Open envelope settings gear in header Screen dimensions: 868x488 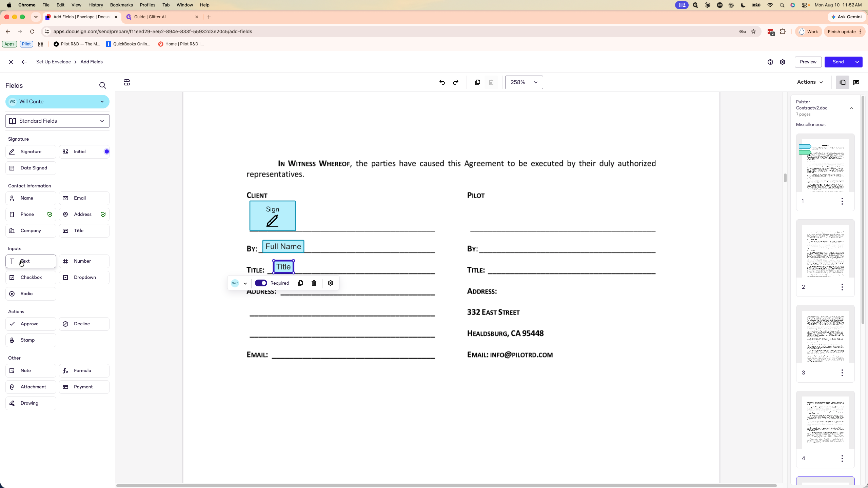tap(783, 62)
